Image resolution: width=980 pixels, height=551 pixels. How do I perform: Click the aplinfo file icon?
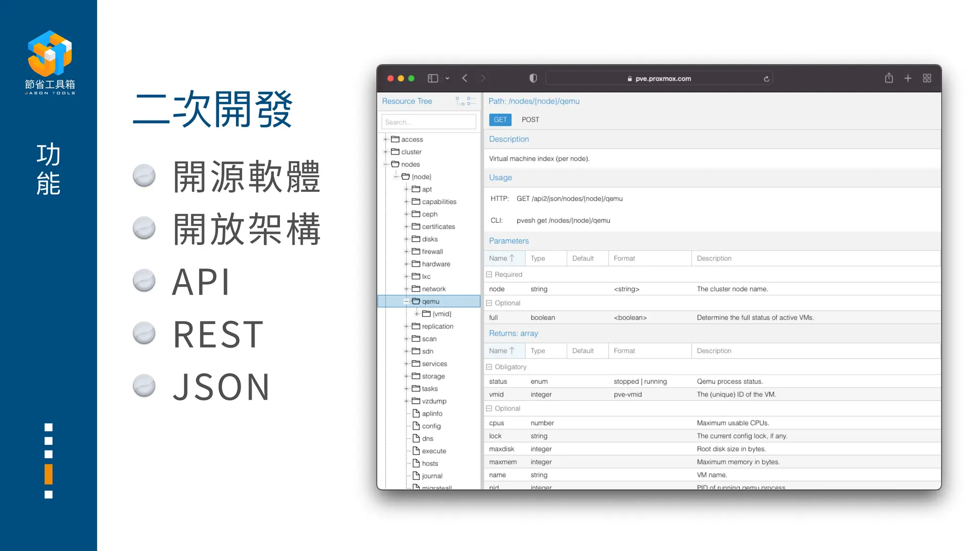(416, 413)
